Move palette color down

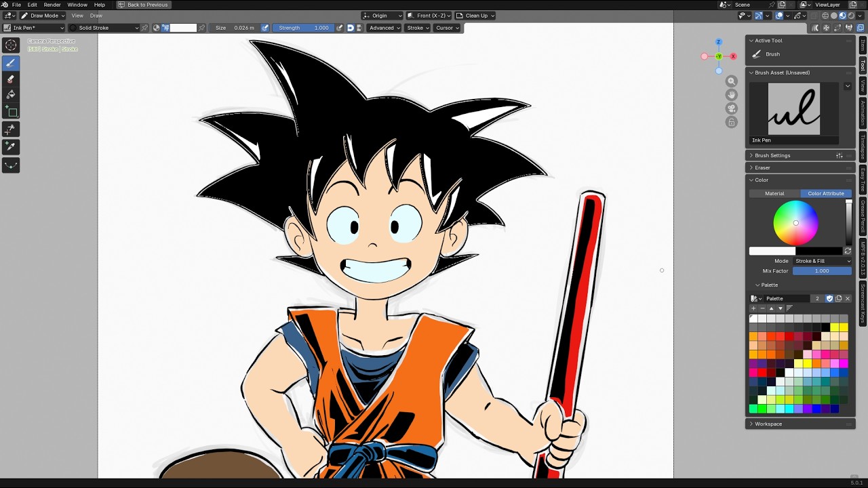coord(780,308)
